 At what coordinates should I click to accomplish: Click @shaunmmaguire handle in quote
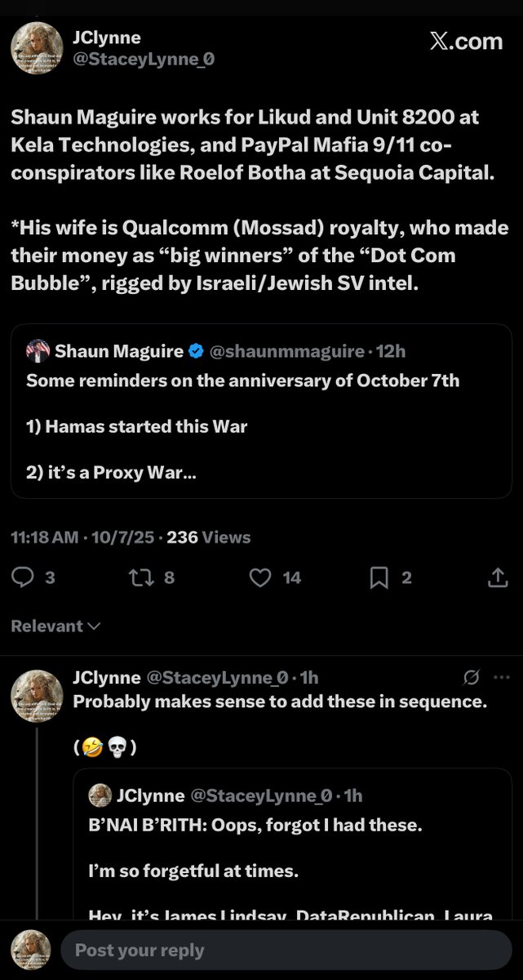[286, 352]
